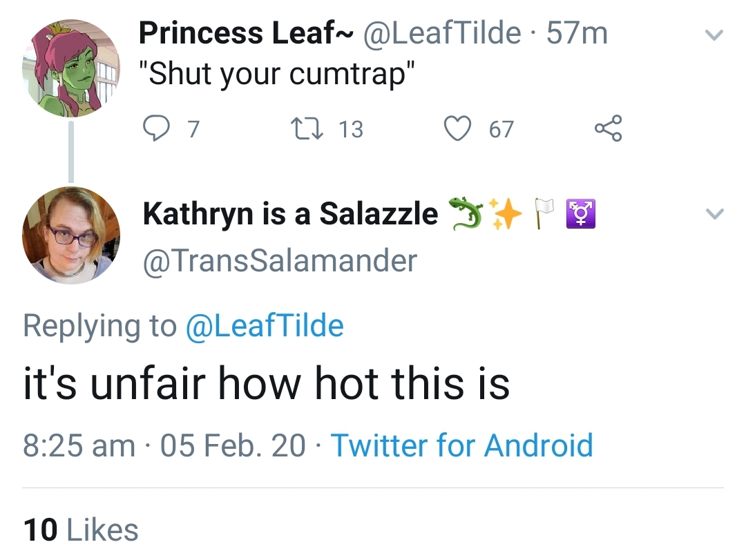Viewport: 746px width, 560px height.
Task: View the 10 Likes list
Action: point(81,530)
